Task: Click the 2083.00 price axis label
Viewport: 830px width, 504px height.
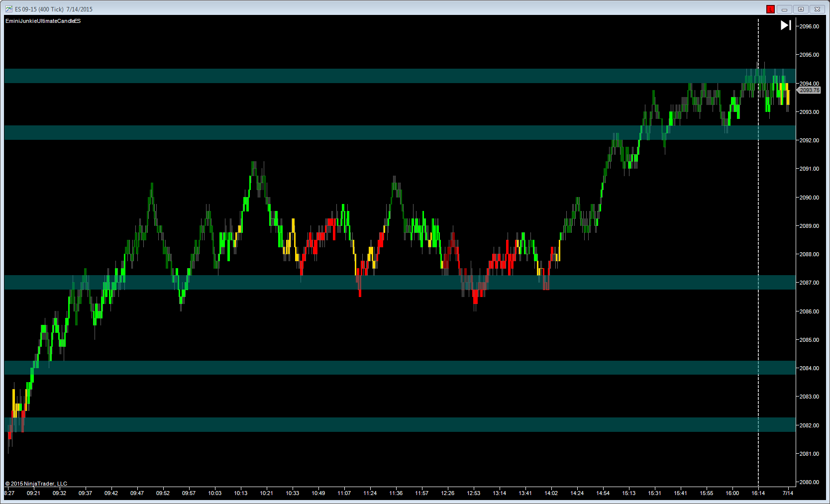Action: tap(809, 397)
